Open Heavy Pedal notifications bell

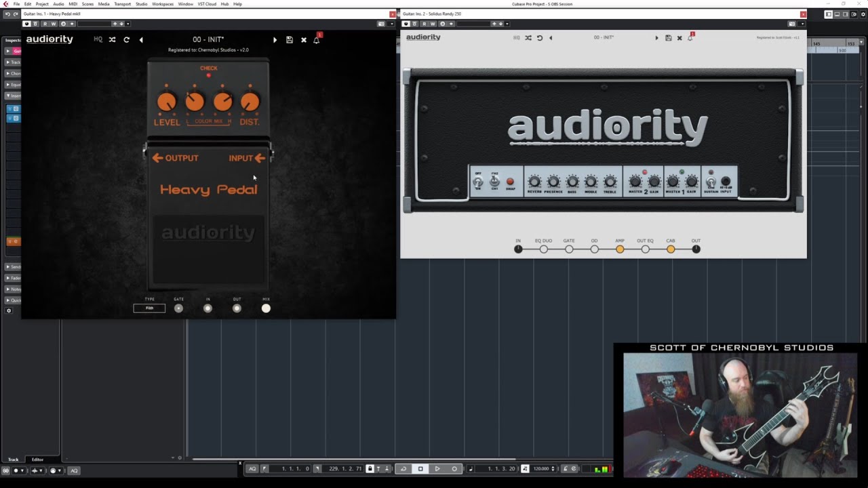[x=317, y=39]
